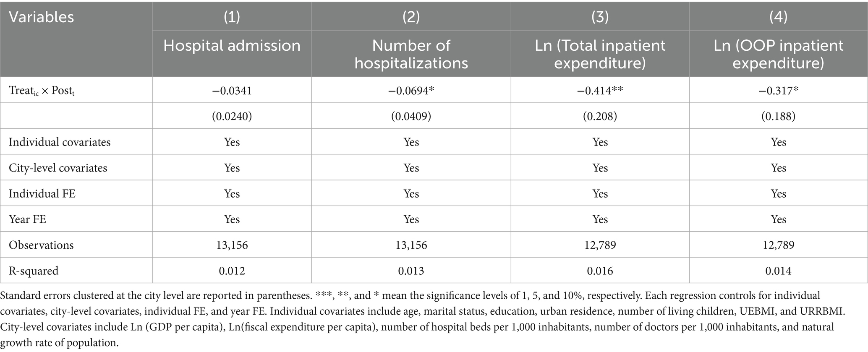The width and height of the screenshot is (868, 352).
Task: Click the (0.0240) standard error cell
Action: 232,116
